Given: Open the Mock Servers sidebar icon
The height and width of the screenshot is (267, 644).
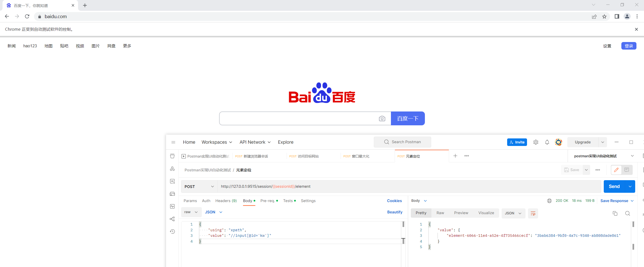Looking at the screenshot, I should point(172,194).
